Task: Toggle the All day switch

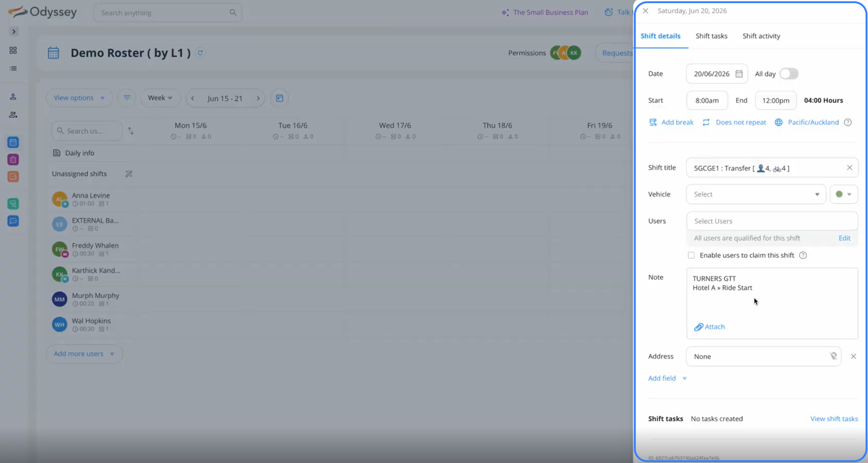Action: tap(788, 74)
